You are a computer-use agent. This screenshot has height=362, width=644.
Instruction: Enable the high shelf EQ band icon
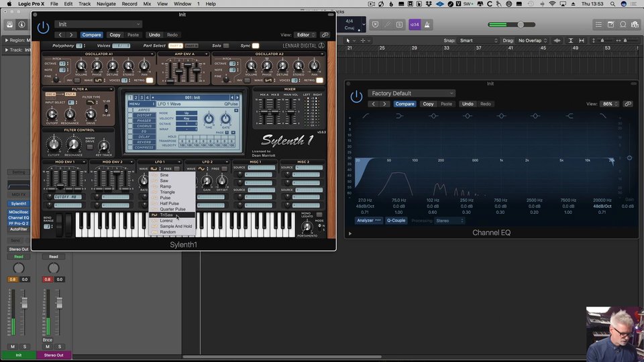tap(570, 116)
